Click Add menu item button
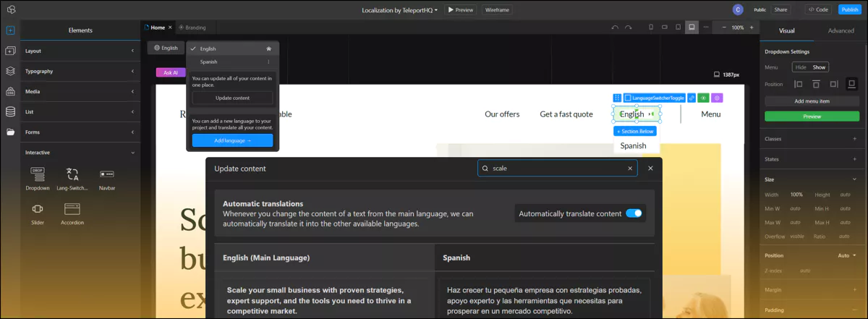868x319 pixels. (x=812, y=101)
